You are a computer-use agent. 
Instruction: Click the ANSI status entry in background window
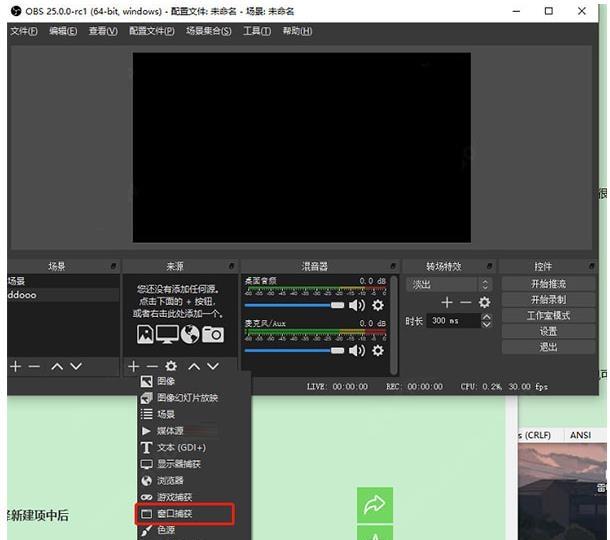(x=580, y=435)
